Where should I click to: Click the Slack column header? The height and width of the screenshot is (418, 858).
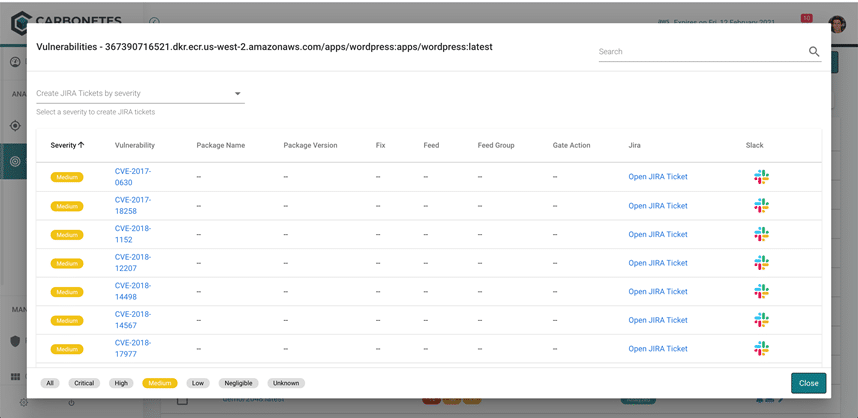pyautogui.click(x=754, y=146)
